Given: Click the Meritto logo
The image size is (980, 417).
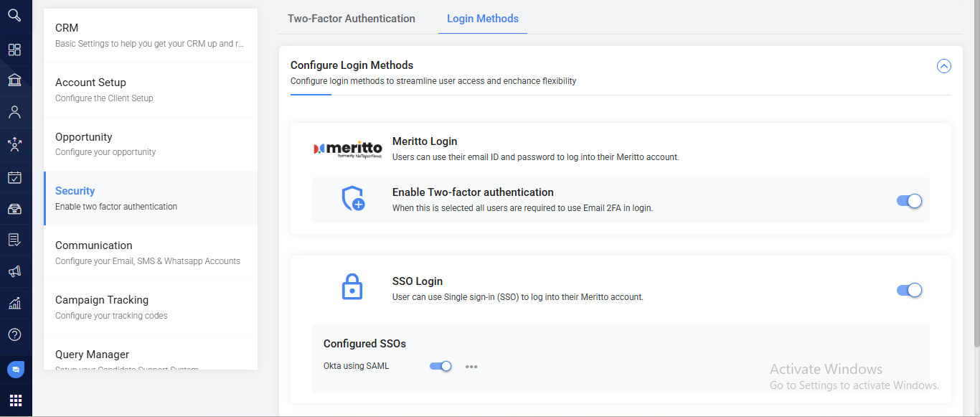Looking at the screenshot, I should pyautogui.click(x=348, y=149).
